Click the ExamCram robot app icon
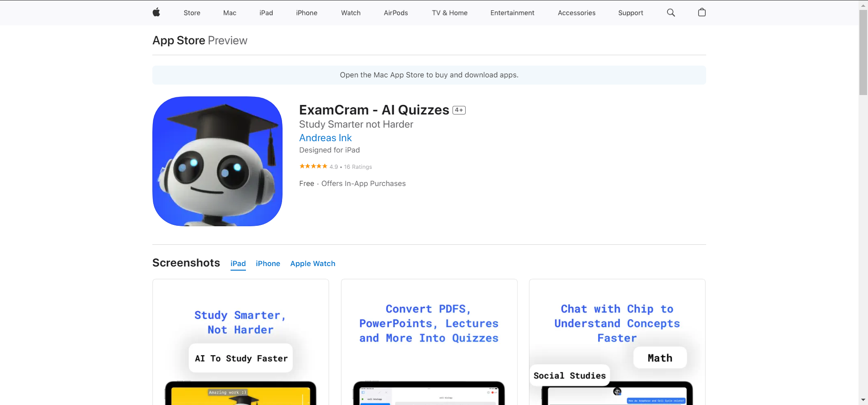This screenshot has height=405, width=868. (217, 161)
